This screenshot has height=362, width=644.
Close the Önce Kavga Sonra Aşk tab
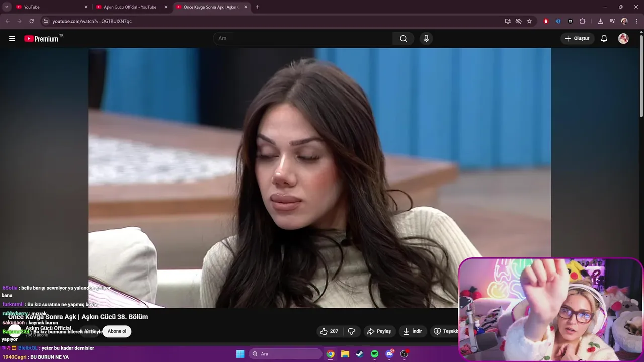pyautogui.click(x=246, y=7)
